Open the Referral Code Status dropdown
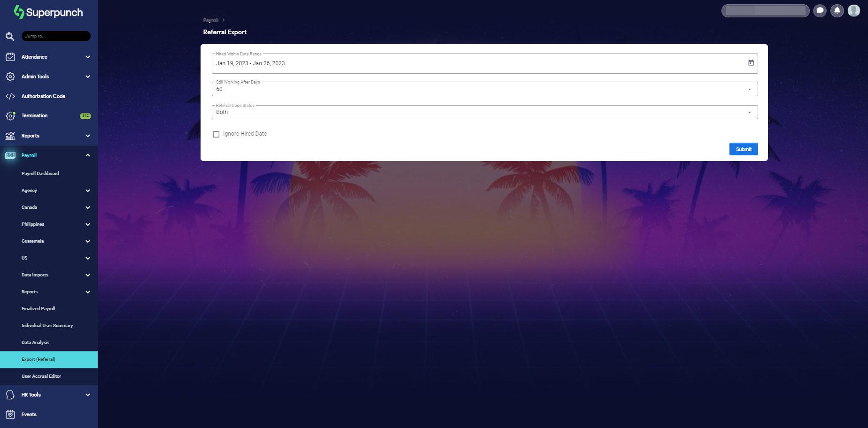868x428 pixels. (750, 112)
